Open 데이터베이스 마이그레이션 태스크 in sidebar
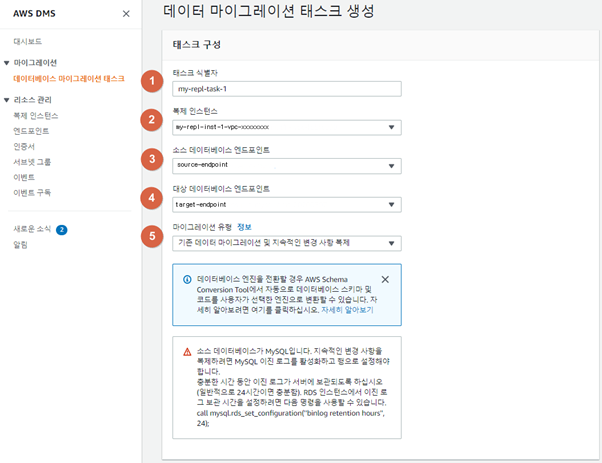Image resolution: width=602 pixels, height=463 pixels. 69,79
